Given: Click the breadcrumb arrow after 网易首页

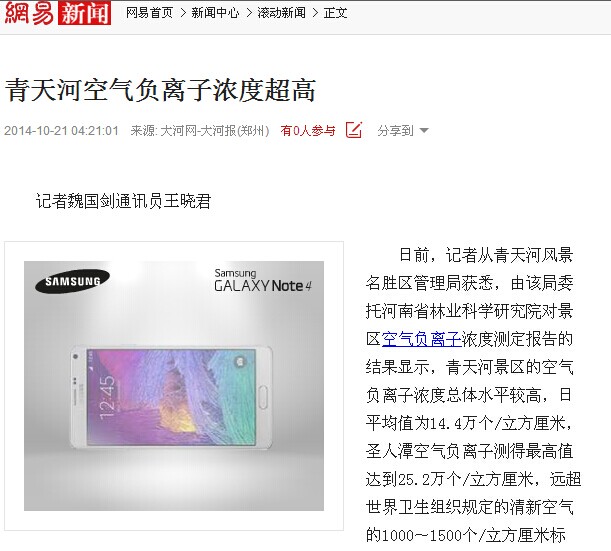Looking at the screenshot, I should [x=182, y=13].
